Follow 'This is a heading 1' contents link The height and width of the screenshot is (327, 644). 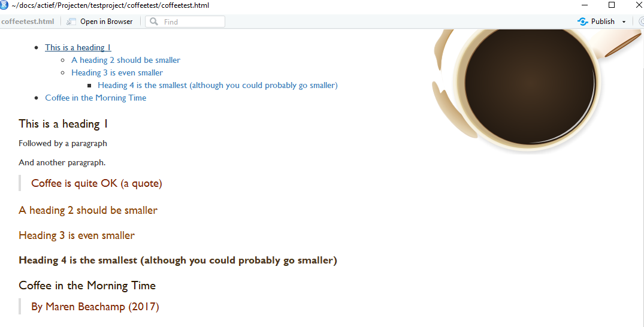pos(78,47)
